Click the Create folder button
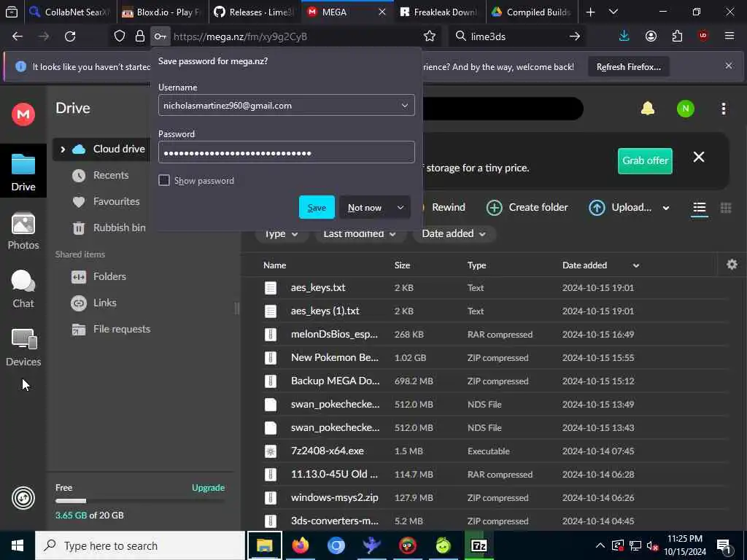This screenshot has height=560, width=747. point(527,208)
